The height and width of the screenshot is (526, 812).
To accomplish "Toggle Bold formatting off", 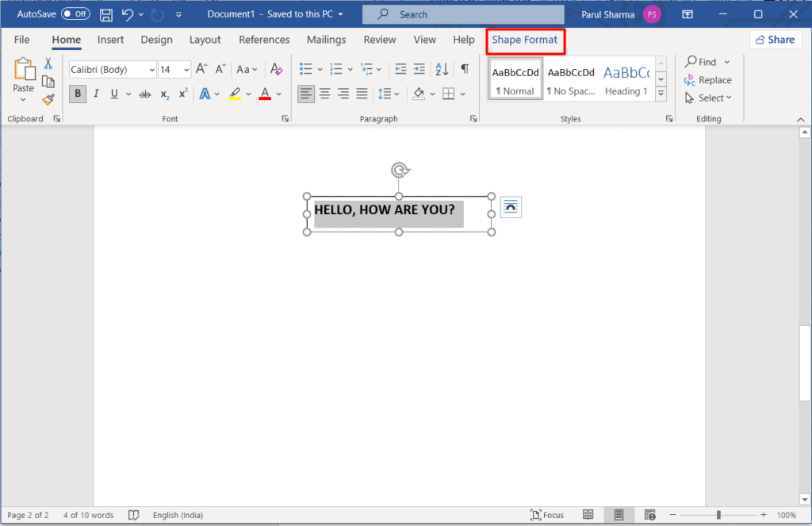I will coord(78,94).
